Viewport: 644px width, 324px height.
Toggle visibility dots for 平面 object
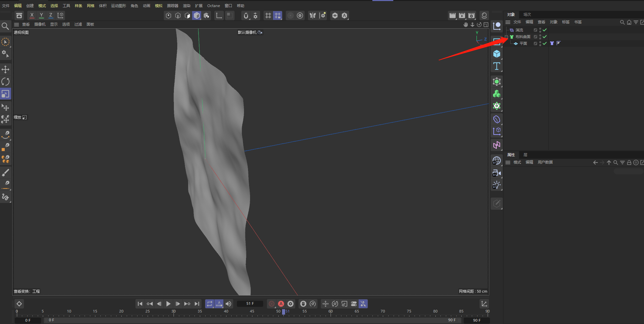540,43
